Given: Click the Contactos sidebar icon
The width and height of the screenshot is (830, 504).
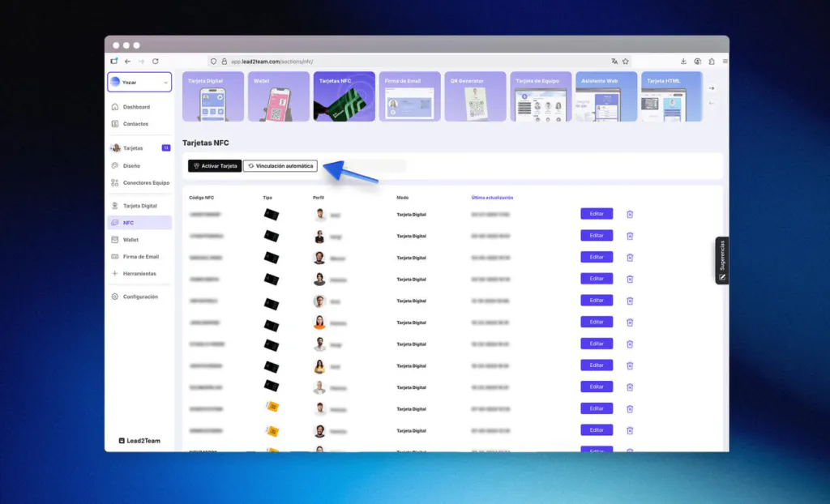Looking at the screenshot, I should click(115, 124).
